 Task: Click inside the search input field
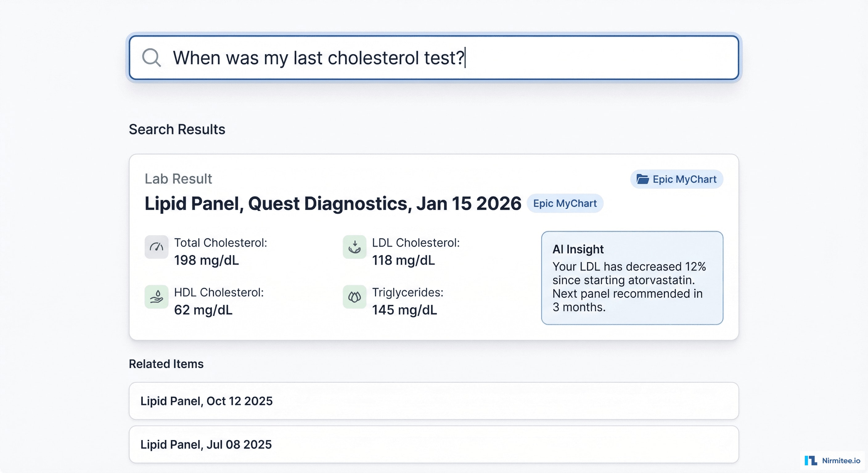click(x=404, y=58)
